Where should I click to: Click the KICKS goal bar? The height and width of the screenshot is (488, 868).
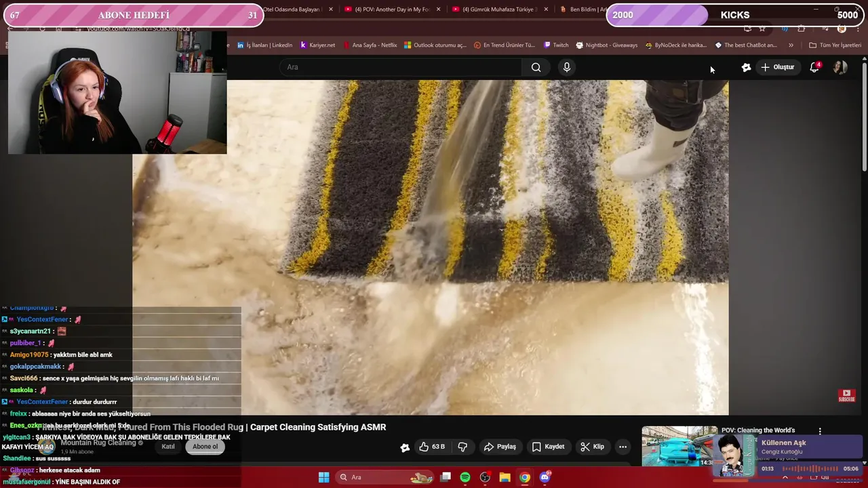coord(734,15)
